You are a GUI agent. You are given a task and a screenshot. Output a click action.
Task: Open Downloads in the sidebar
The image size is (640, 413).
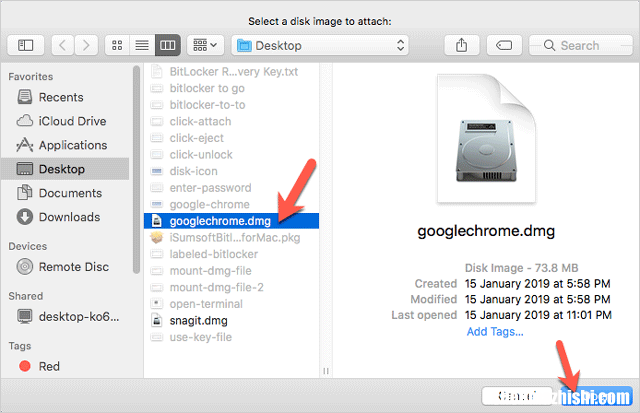(x=65, y=217)
